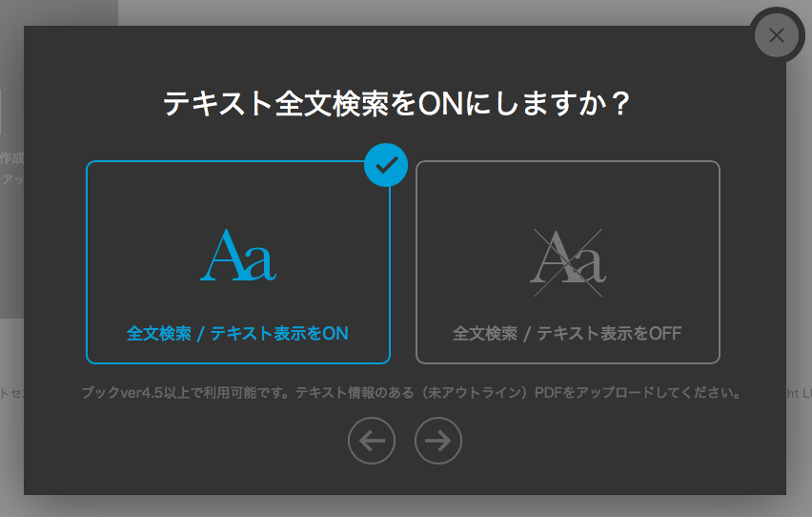Viewport: 812px width, 517px height.
Task: Go back with the left arrow button
Action: [x=372, y=441]
